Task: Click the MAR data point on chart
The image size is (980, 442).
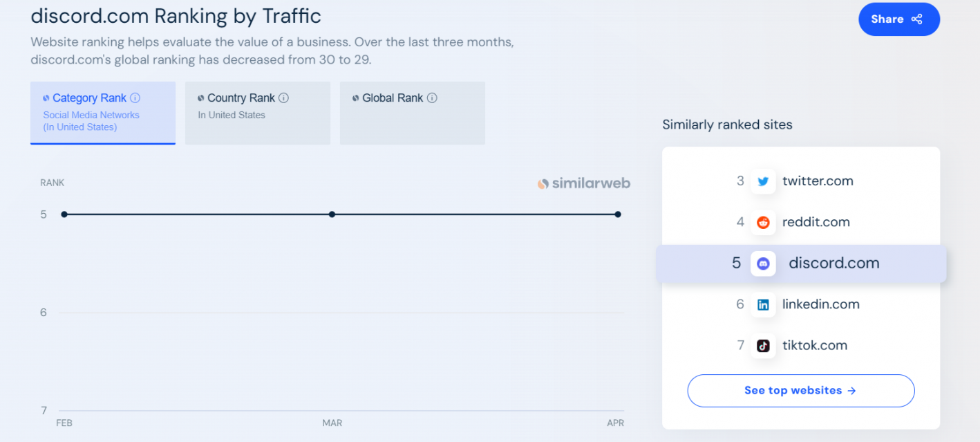Action: [332, 214]
